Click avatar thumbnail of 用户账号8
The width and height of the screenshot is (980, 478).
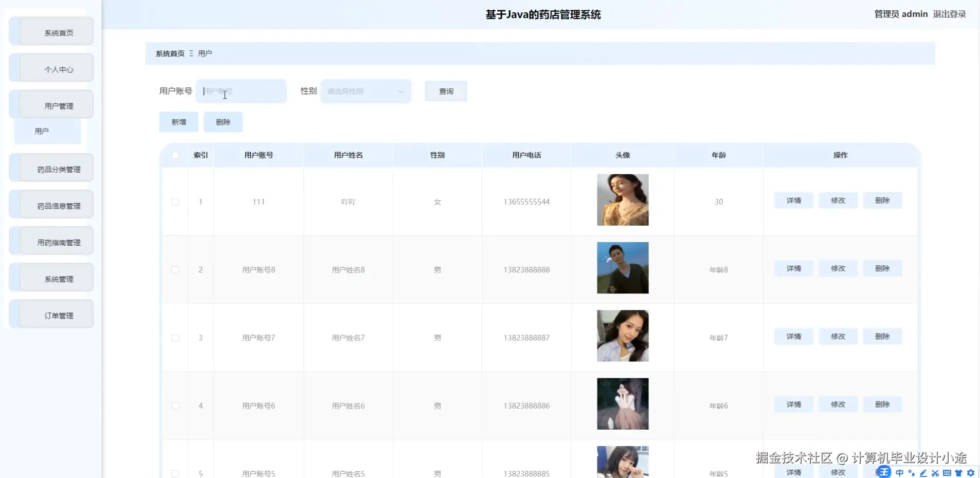click(623, 268)
